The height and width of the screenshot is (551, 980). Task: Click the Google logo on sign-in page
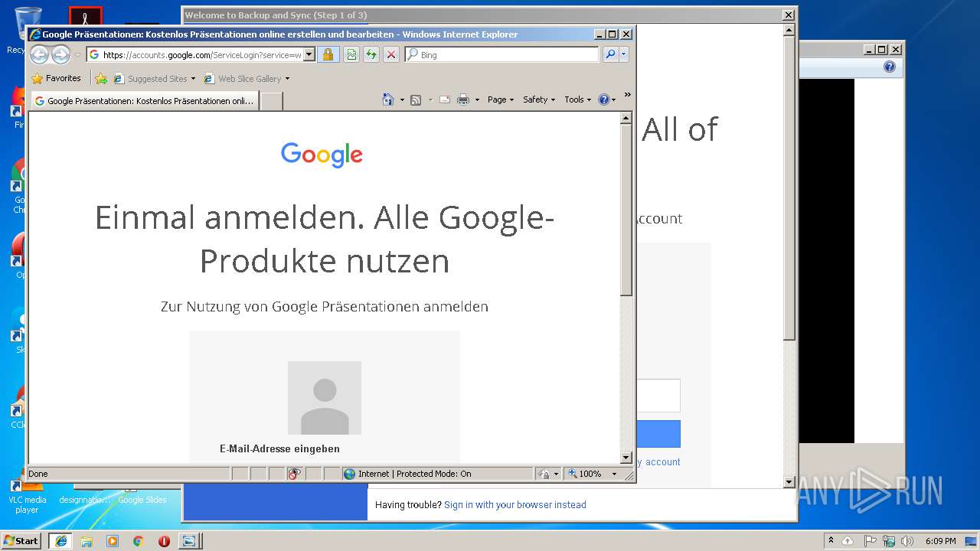[322, 155]
